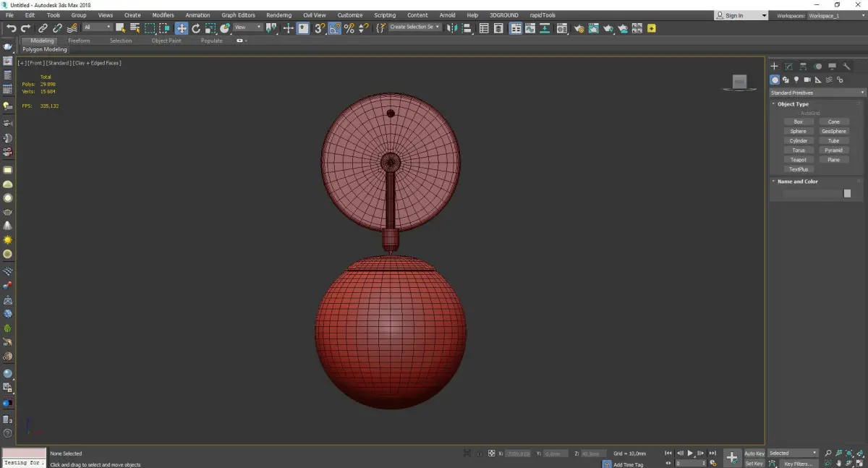868x468 pixels.
Task: Activate the Select and Uniform Scale tool
Action: coord(210,28)
